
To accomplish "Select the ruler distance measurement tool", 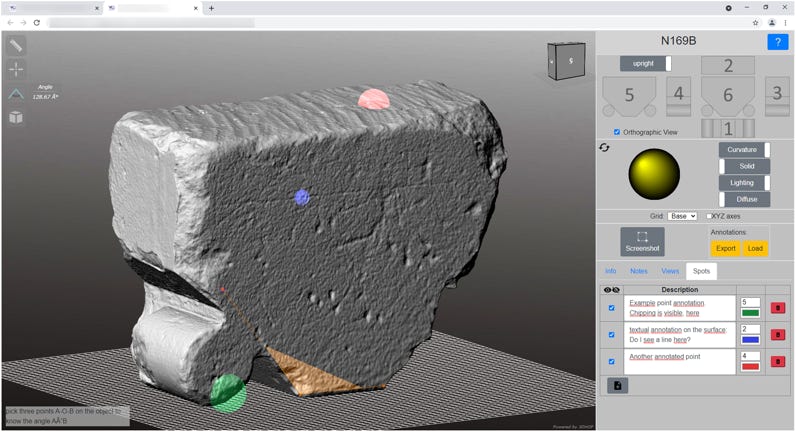I will (17, 45).
